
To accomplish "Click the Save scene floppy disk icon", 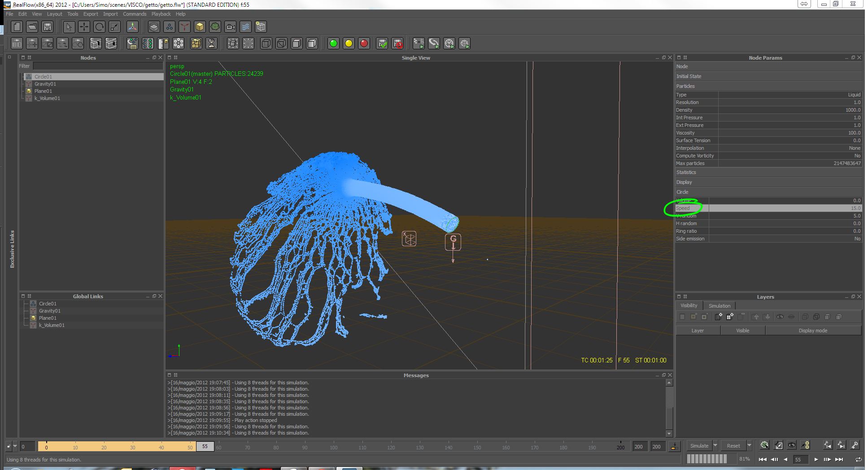I will (x=48, y=27).
